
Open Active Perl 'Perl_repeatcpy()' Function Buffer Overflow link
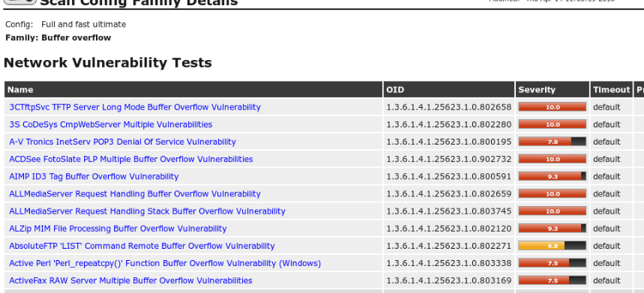pos(165,263)
